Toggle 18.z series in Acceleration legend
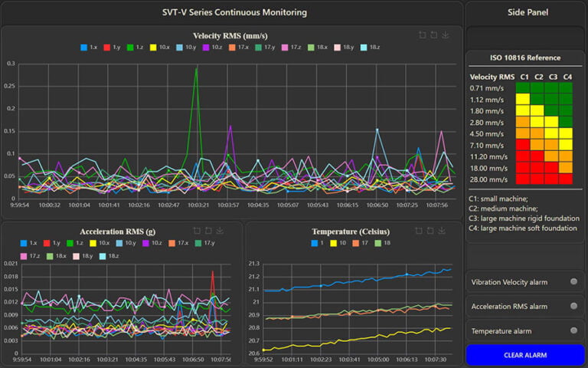 click(110, 255)
